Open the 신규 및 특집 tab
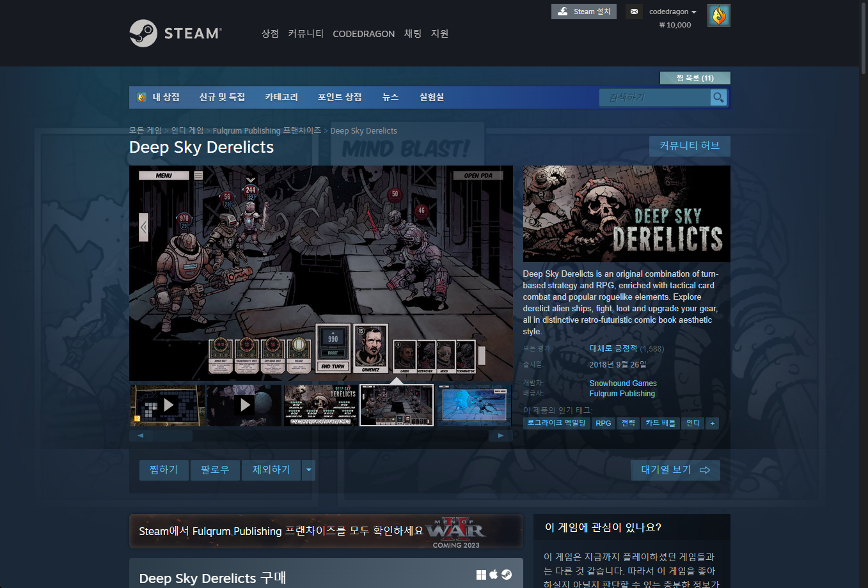This screenshot has width=868, height=588. pyautogui.click(x=222, y=97)
